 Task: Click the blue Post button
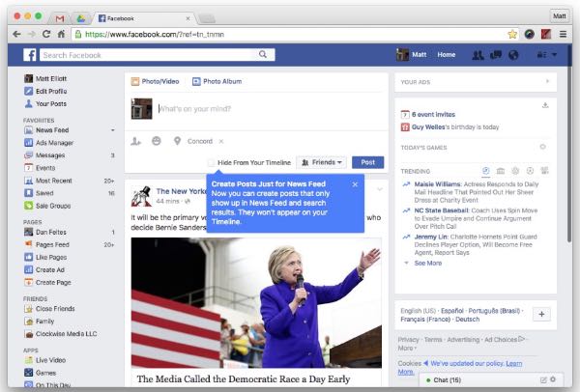click(x=367, y=162)
